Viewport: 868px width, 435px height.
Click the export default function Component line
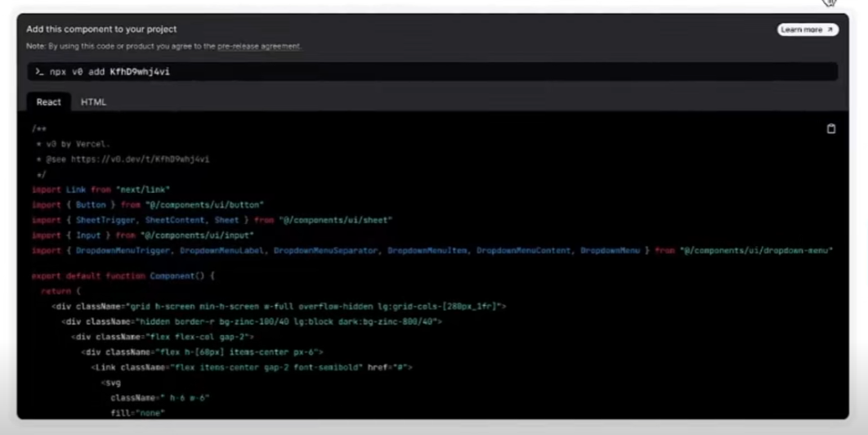coord(123,276)
